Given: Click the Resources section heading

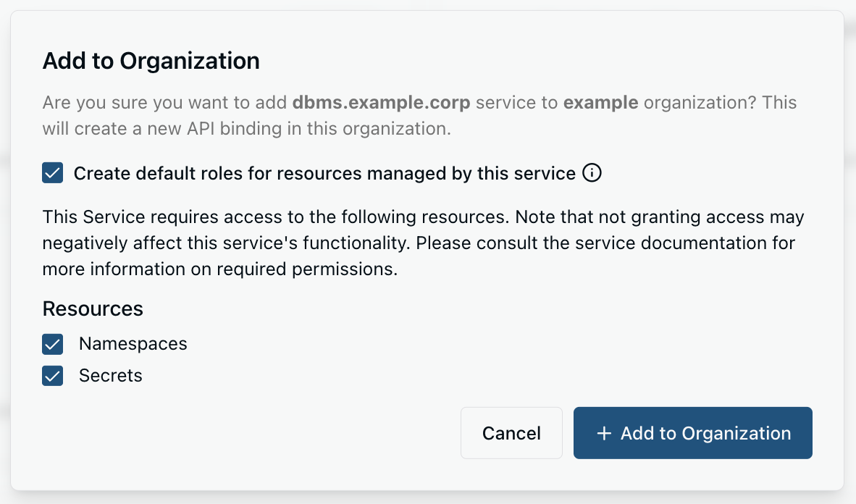Looking at the screenshot, I should pos(93,308).
